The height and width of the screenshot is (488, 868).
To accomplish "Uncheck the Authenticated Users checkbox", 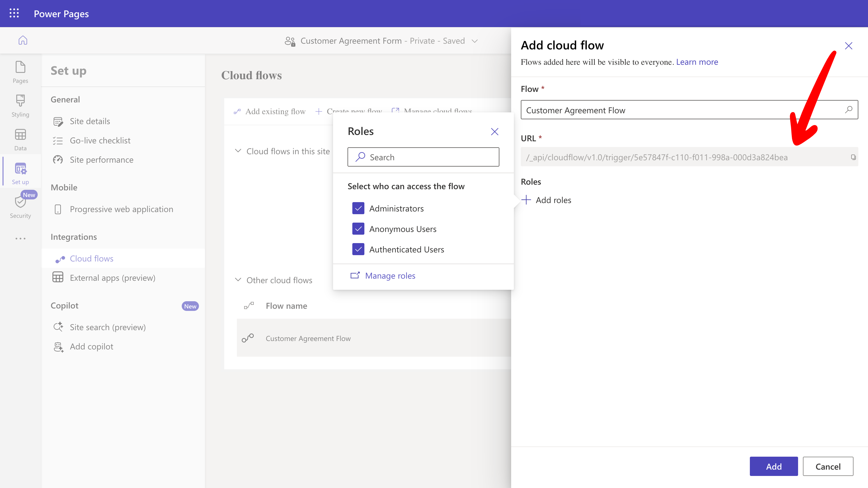I will coord(358,249).
